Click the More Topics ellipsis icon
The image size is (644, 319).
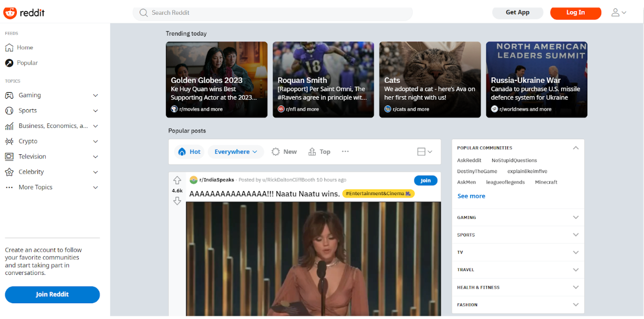pos(9,187)
